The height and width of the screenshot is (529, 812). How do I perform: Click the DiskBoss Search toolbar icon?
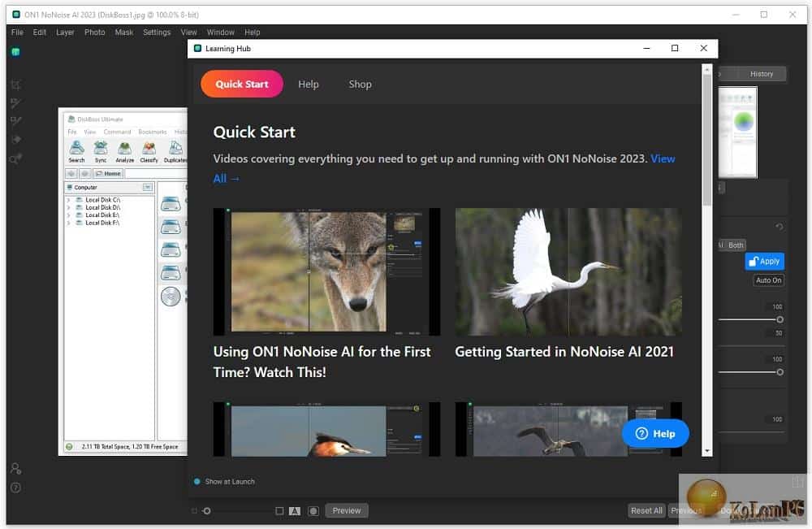pyautogui.click(x=76, y=151)
